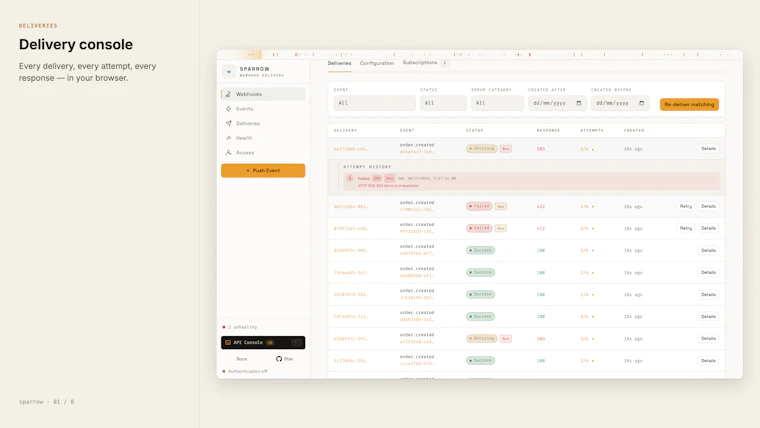Click the Success badge in 339a row

[x=480, y=272]
